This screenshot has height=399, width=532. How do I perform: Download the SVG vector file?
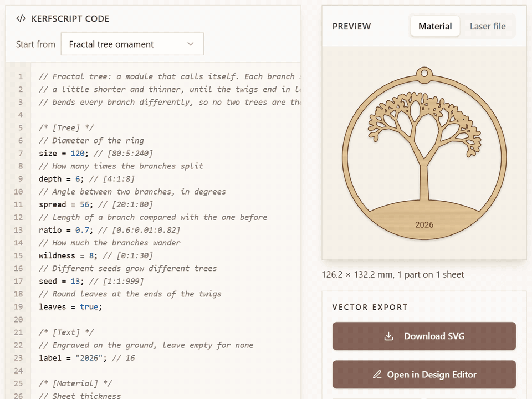pos(424,336)
